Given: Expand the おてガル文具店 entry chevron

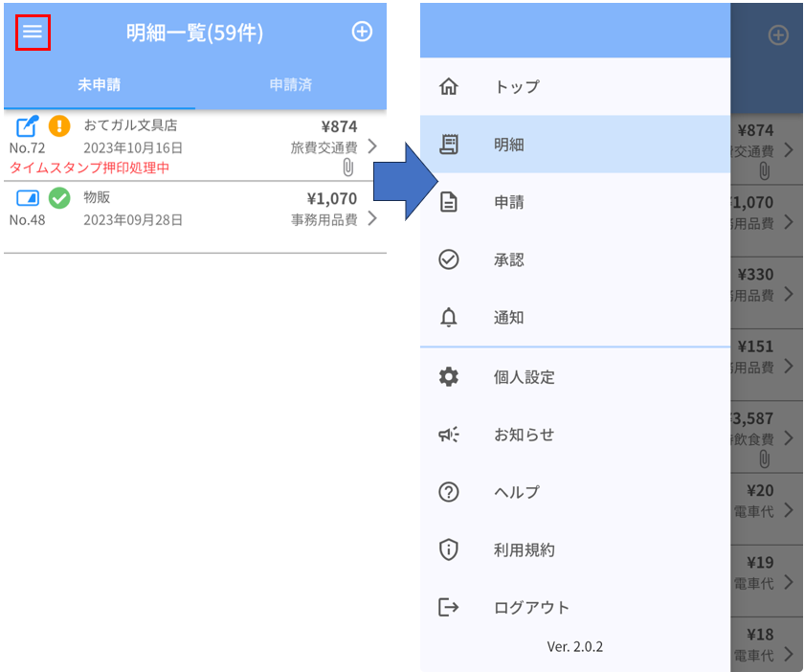Looking at the screenshot, I should tap(372, 146).
